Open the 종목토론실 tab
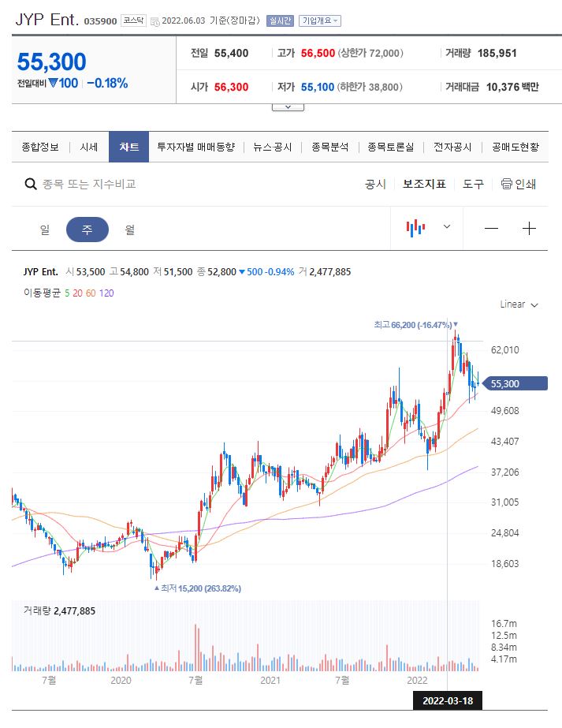This screenshot has height=728, width=562. 391,147
